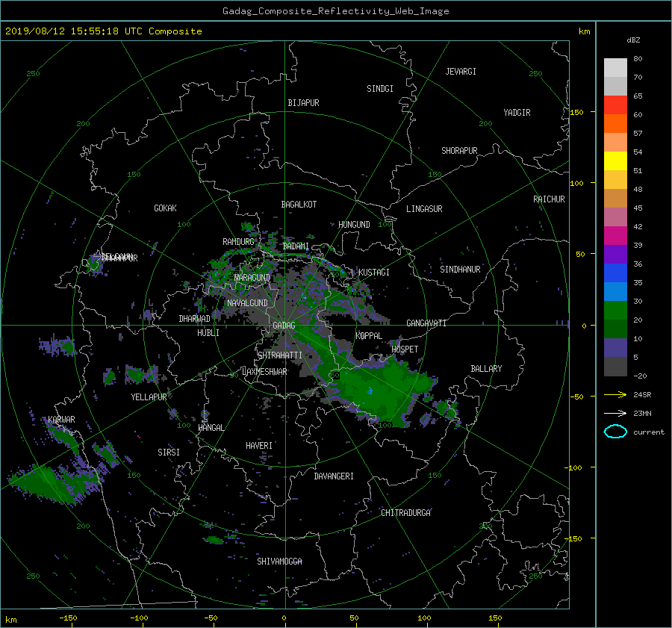The width and height of the screenshot is (672, 628).
Task: Click the BIJAPUR city label
Action: click(x=303, y=103)
